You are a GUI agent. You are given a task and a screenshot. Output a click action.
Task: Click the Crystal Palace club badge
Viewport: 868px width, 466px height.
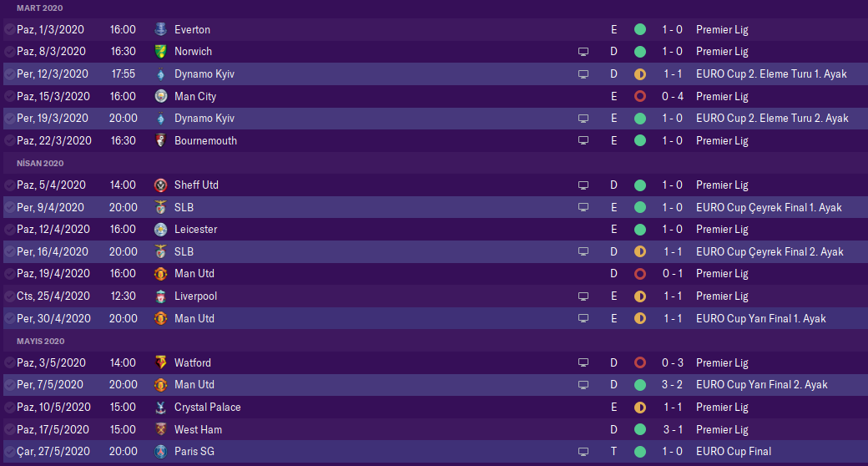[161, 407]
